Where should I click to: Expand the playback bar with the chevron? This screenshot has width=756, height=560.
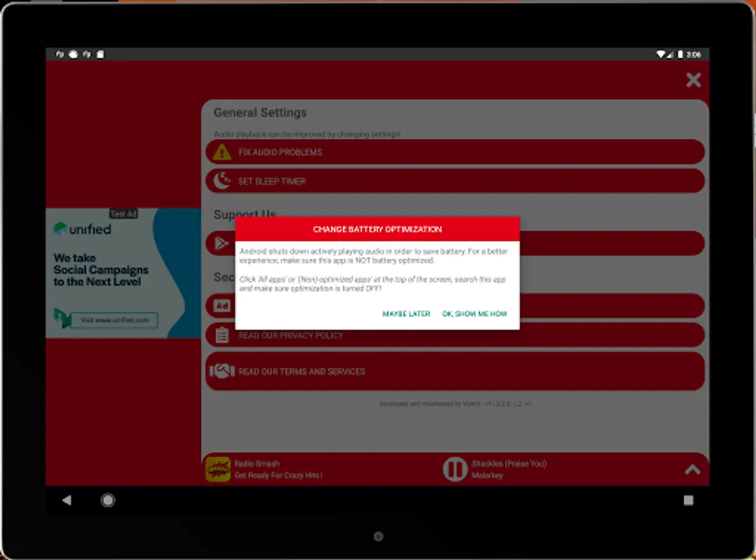click(x=692, y=469)
